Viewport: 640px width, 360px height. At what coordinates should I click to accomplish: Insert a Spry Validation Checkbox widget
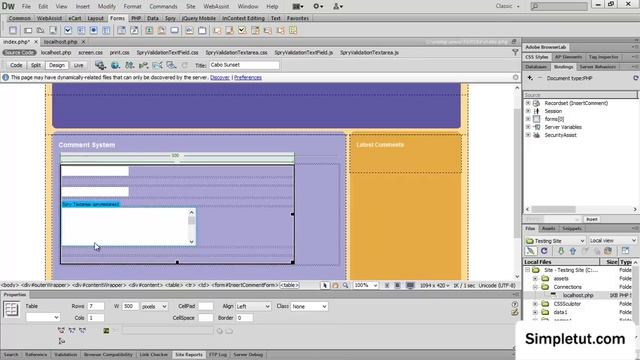(x=242, y=31)
